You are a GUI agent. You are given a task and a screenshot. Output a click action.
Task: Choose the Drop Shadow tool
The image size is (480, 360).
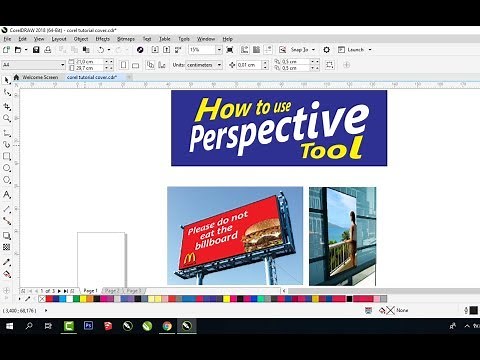7,236
